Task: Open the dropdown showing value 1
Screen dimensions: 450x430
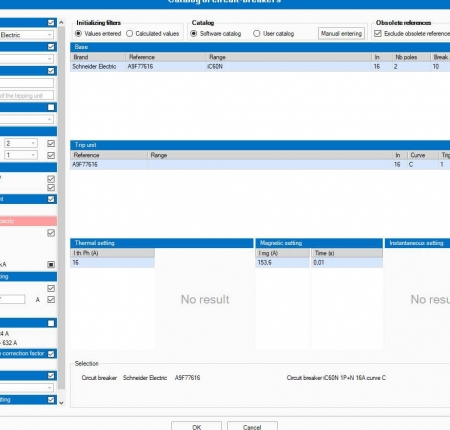Action: tap(21, 155)
